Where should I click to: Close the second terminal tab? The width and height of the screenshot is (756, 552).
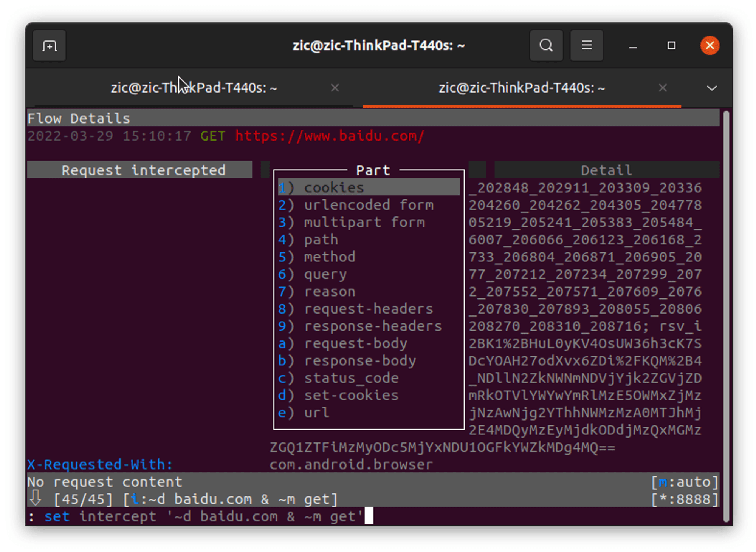coord(663,88)
